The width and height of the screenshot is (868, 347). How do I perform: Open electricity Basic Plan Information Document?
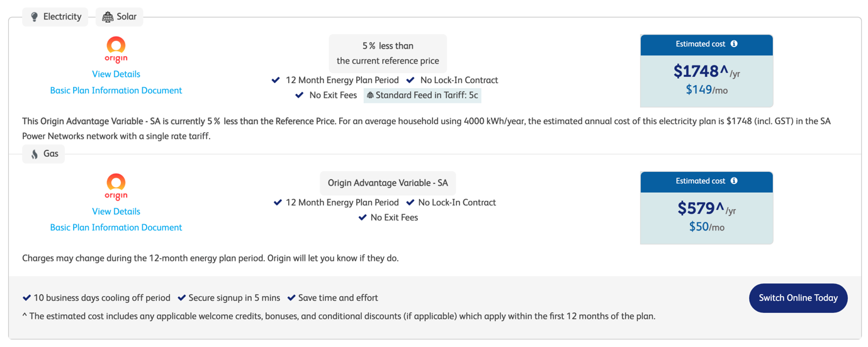(x=116, y=91)
